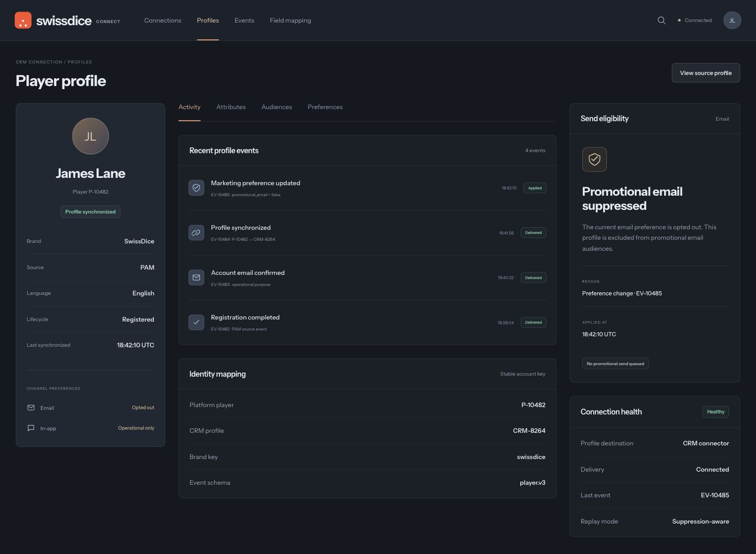Click the Marketing preference updated event title
The width and height of the screenshot is (756, 554).
pos(256,183)
